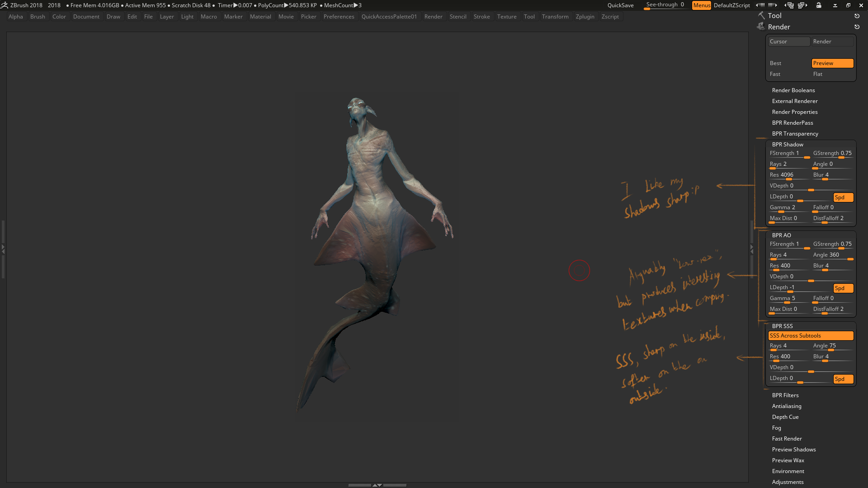Expand Preview Shadows section
Image resolution: width=868 pixels, height=488 pixels.
coord(794,450)
